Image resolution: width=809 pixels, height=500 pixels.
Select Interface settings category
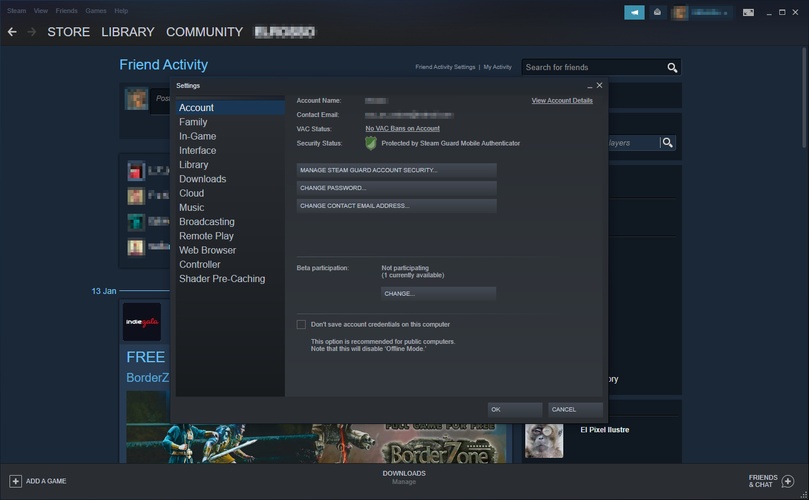230,150
